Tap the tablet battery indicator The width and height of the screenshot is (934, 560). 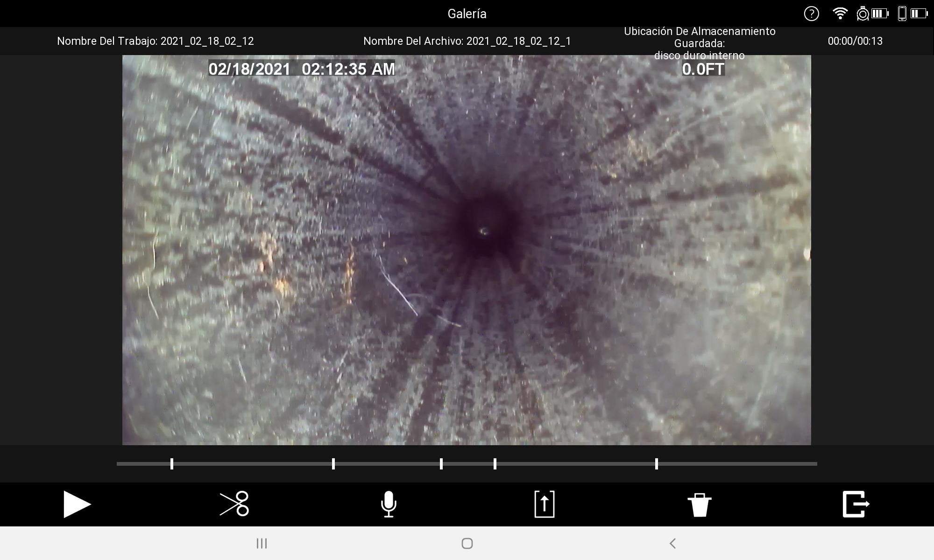pos(913,14)
